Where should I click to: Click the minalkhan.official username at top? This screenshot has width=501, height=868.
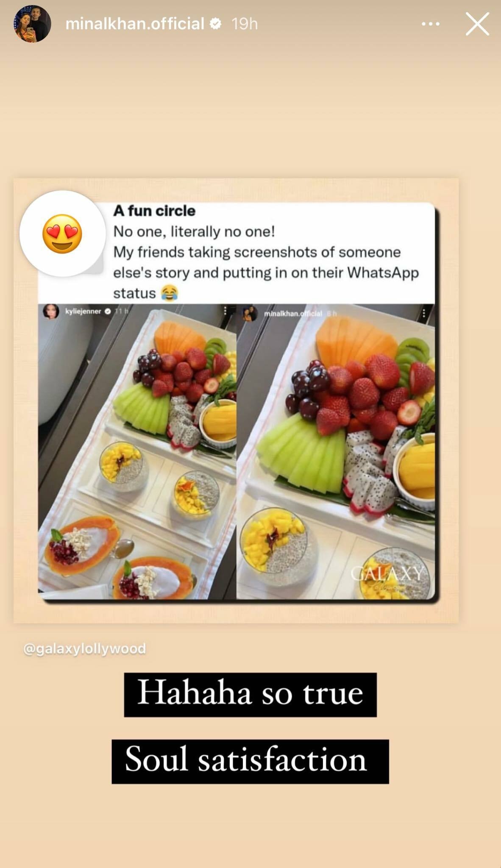click(135, 24)
